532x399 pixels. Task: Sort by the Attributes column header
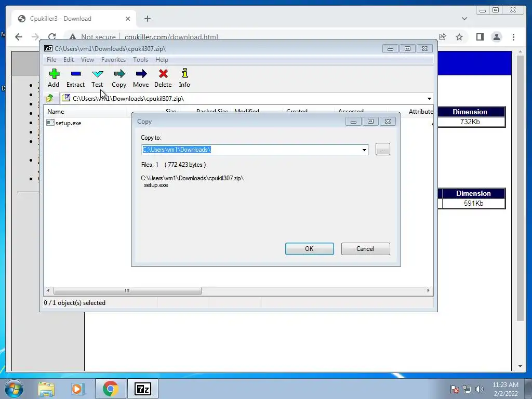(420, 112)
